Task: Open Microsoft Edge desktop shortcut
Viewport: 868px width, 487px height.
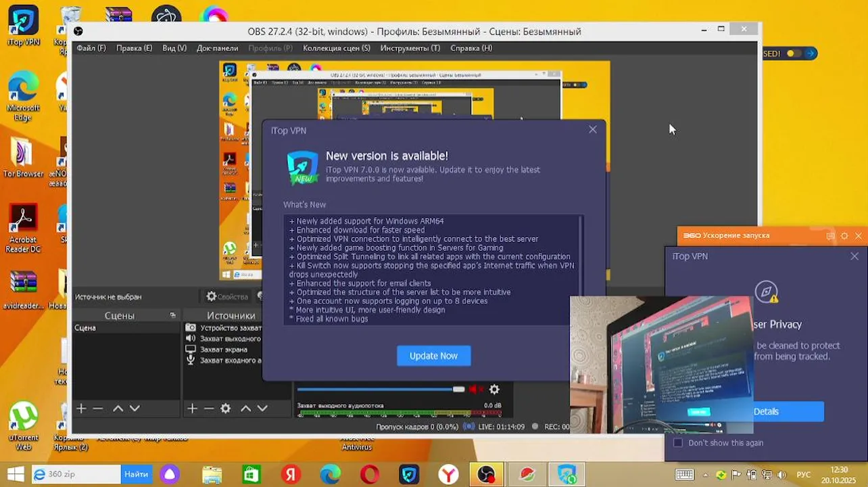Action: click(x=23, y=95)
